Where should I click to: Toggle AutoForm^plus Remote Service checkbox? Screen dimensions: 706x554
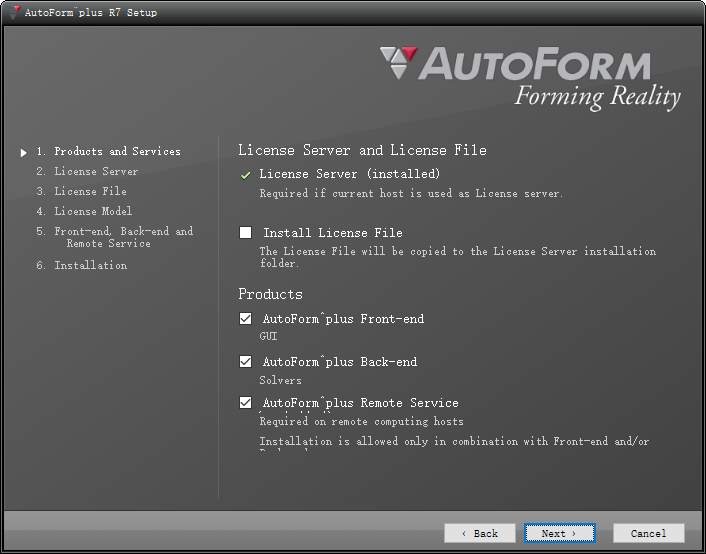(245, 402)
